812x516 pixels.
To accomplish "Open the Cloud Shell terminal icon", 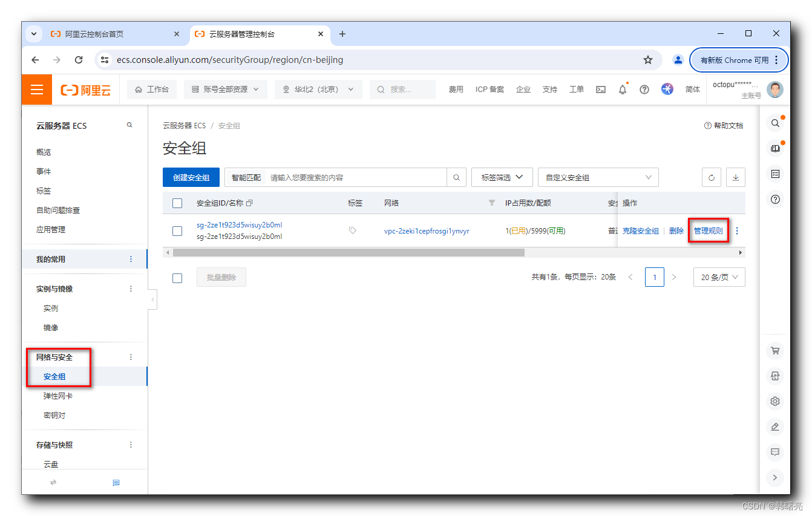I will tap(601, 89).
